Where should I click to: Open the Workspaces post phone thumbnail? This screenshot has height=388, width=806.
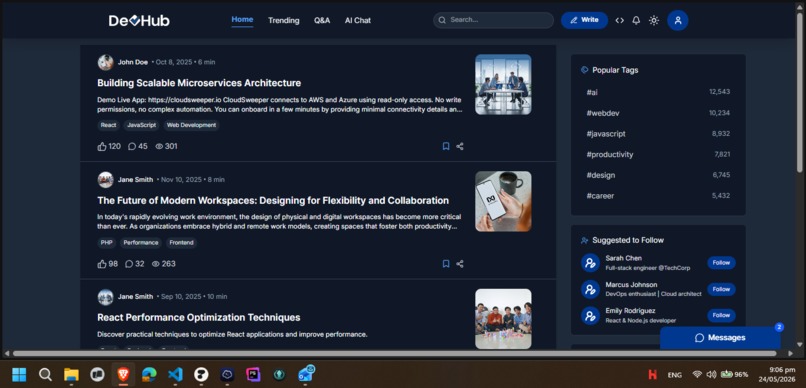pyautogui.click(x=503, y=201)
